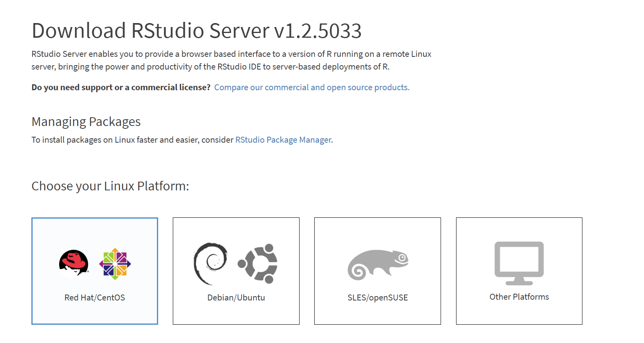Choose the Other Platforms label
The image size is (644, 343).
point(519,297)
